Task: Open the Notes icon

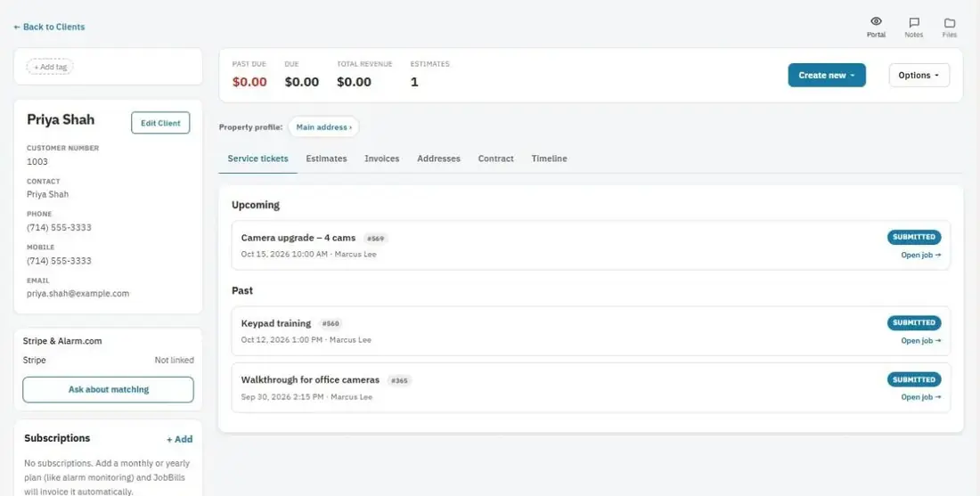Action: pyautogui.click(x=914, y=22)
